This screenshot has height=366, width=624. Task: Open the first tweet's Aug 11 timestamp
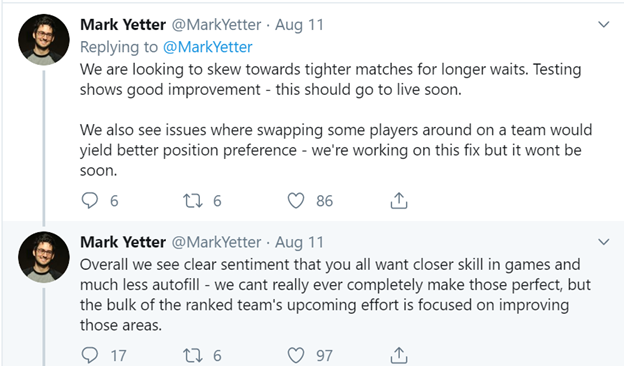point(299,25)
